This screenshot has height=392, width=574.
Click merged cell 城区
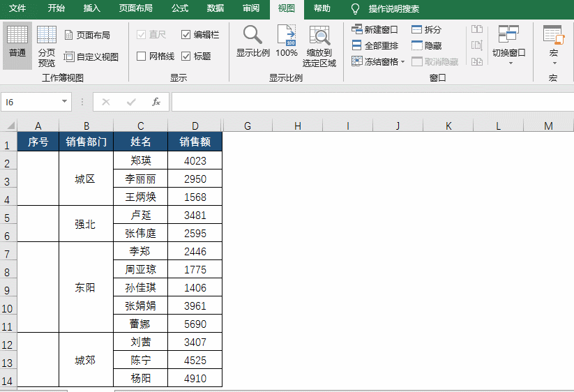pos(86,179)
